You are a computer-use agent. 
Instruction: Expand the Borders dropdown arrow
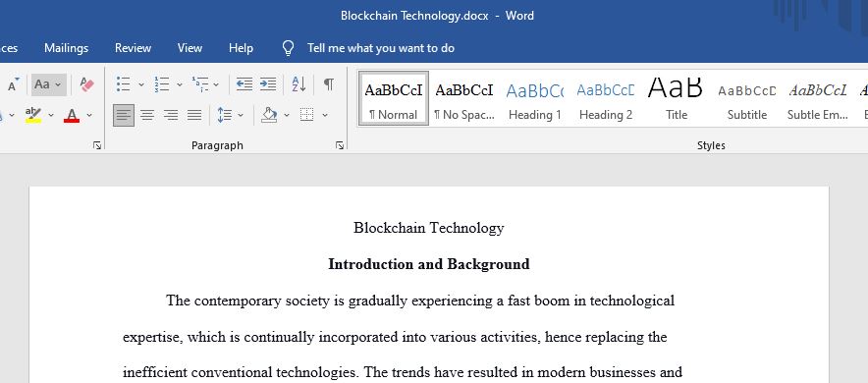[x=324, y=115]
